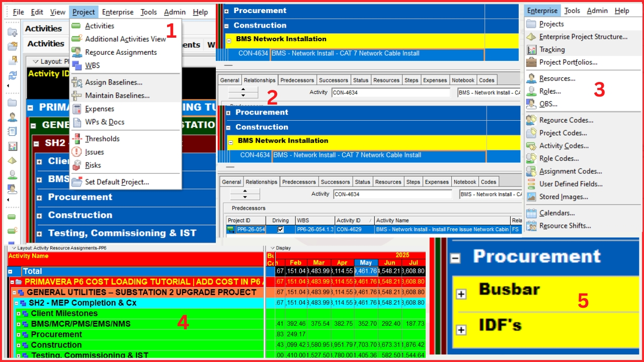Collapse the large Procurement header above Busbar
The height and width of the screenshot is (362, 644).
(x=455, y=258)
